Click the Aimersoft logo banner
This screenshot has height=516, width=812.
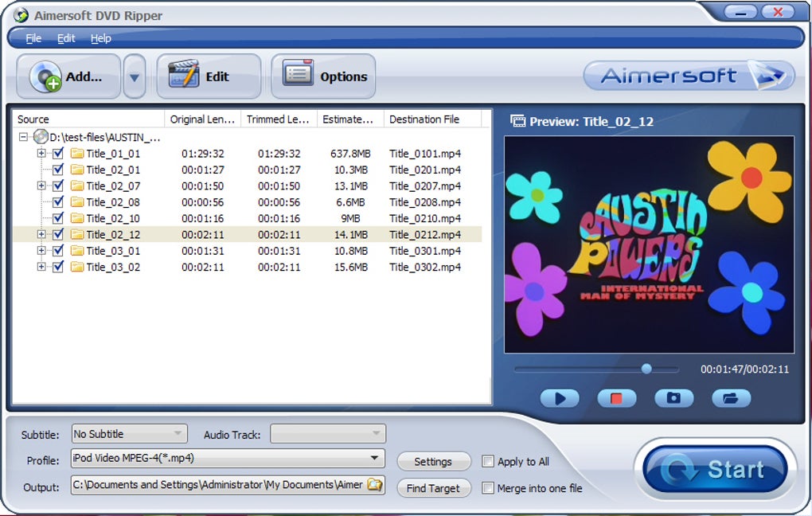click(689, 76)
